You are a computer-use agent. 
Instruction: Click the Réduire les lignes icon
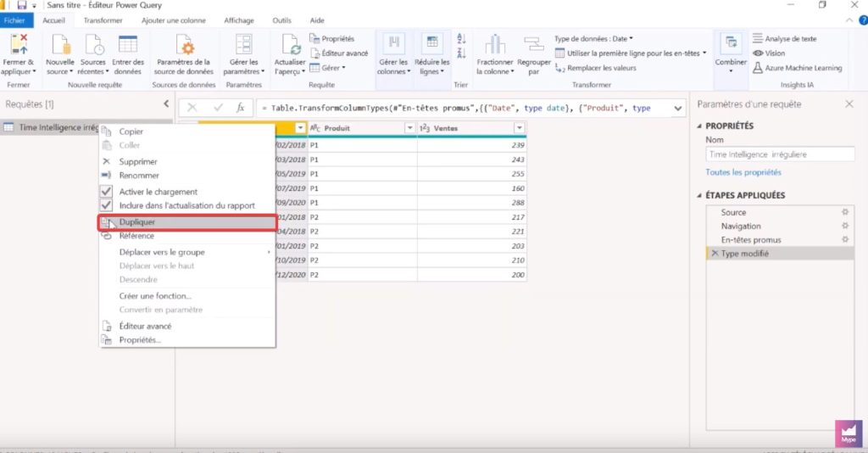pos(431,44)
